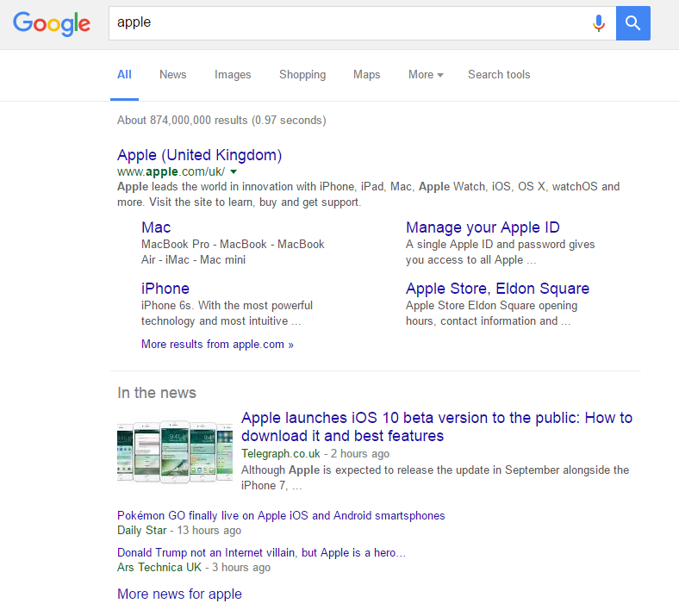Focus the search box containing apple
Viewport: 679px width, 616px height.
point(362,23)
